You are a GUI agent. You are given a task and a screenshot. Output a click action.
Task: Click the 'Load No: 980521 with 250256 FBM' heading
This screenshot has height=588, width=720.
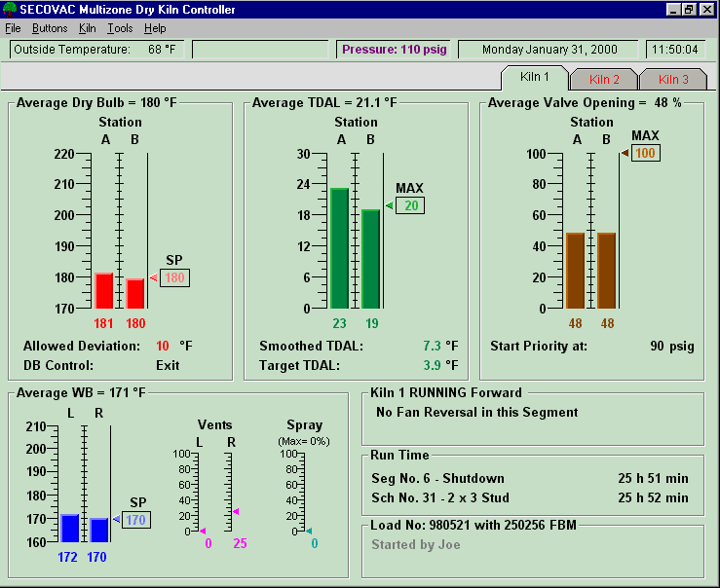click(473, 525)
